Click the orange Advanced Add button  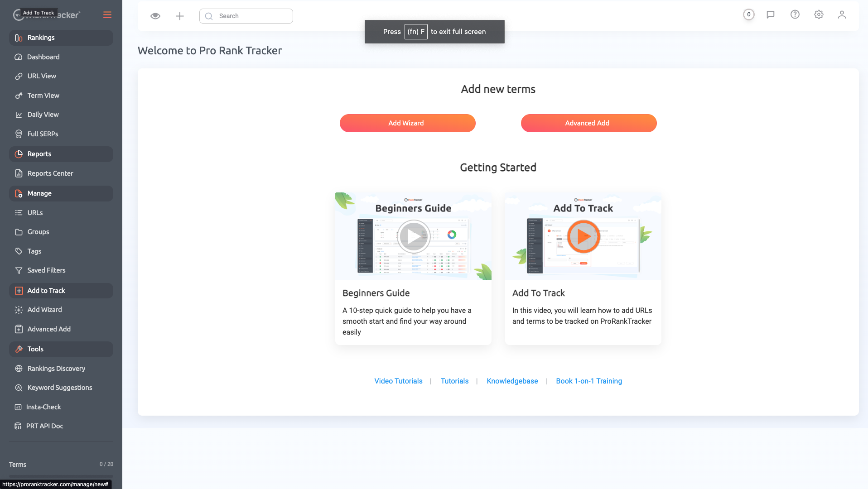click(x=588, y=123)
